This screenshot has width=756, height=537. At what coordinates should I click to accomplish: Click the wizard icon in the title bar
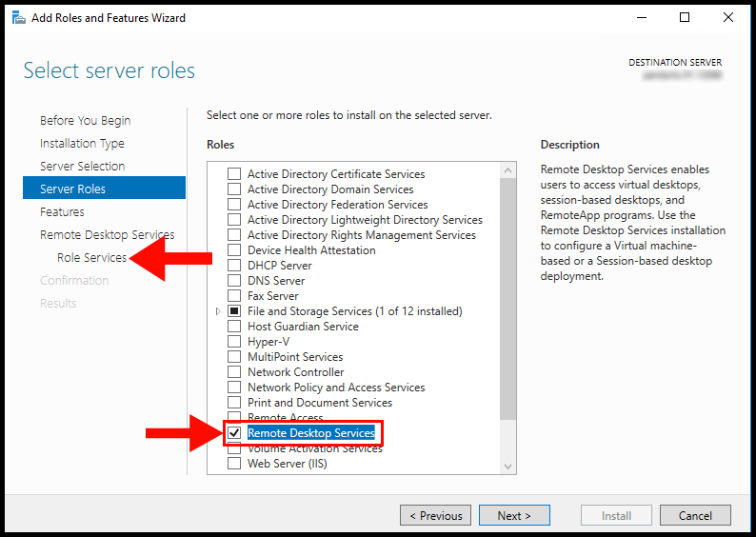tap(19, 18)
